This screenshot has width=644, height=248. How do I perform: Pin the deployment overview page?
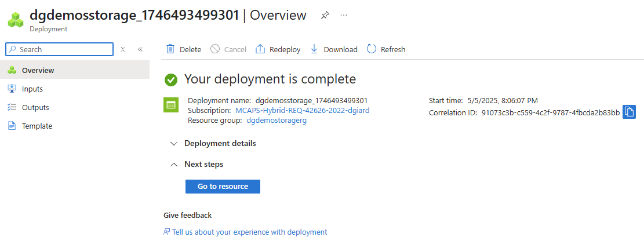tap(325, 16)
